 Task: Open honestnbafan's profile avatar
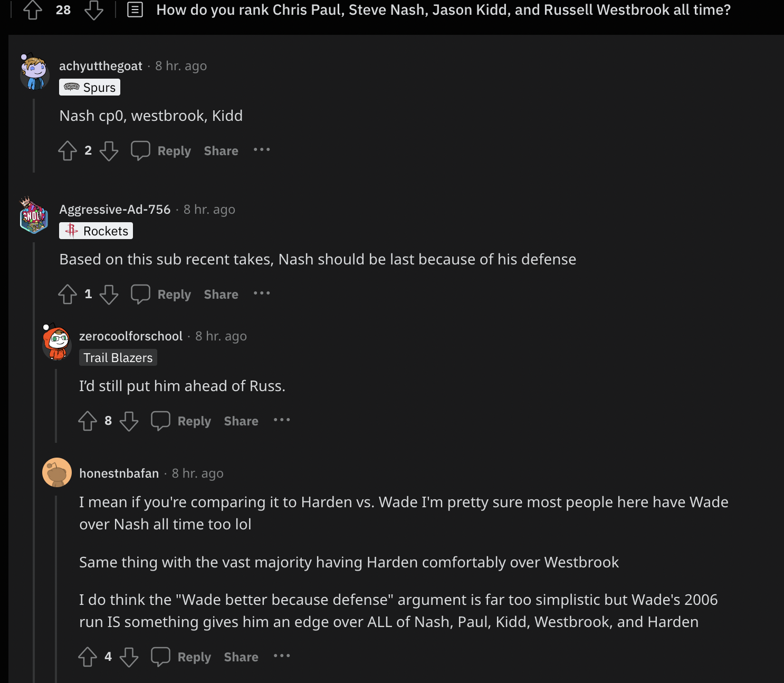[57, 472]
